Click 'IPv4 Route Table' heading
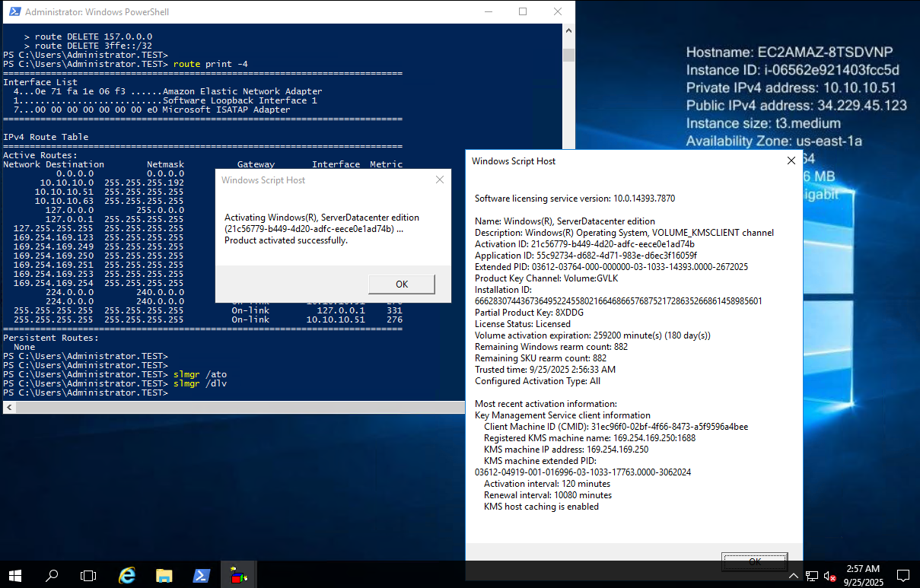 [46, 137]
